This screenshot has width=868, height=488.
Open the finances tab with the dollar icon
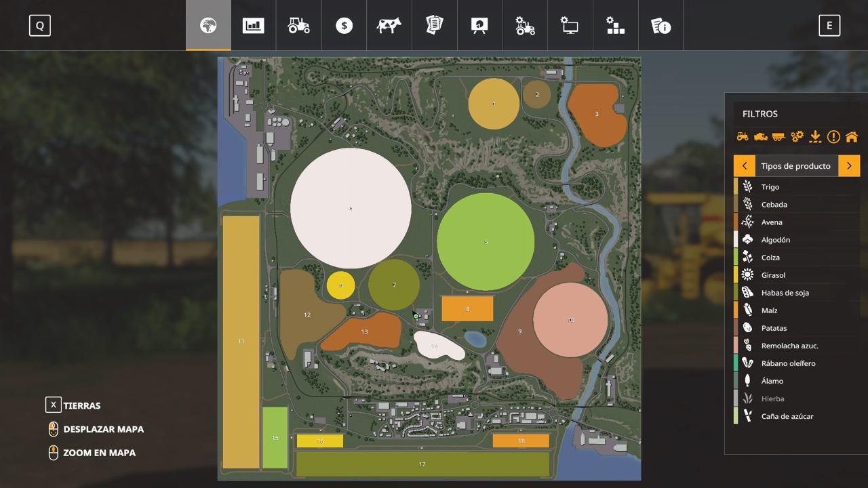click(x=344, y=26)
